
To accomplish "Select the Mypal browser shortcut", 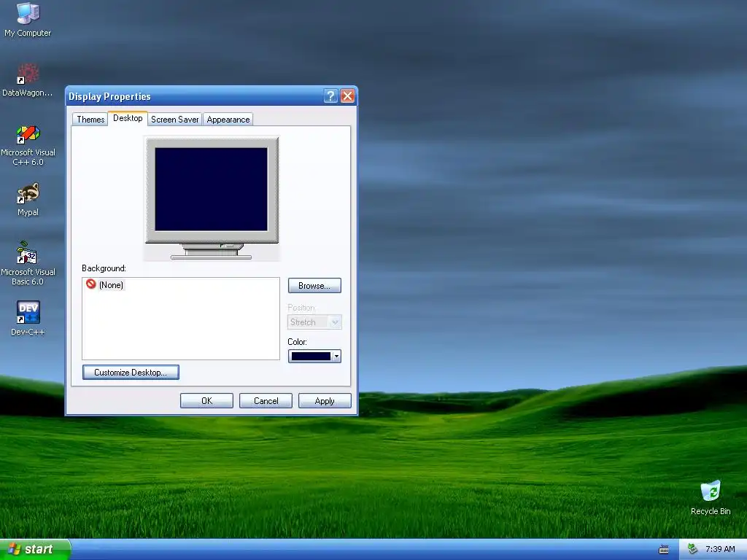I will pyautogui.click(x=28, y=200).
